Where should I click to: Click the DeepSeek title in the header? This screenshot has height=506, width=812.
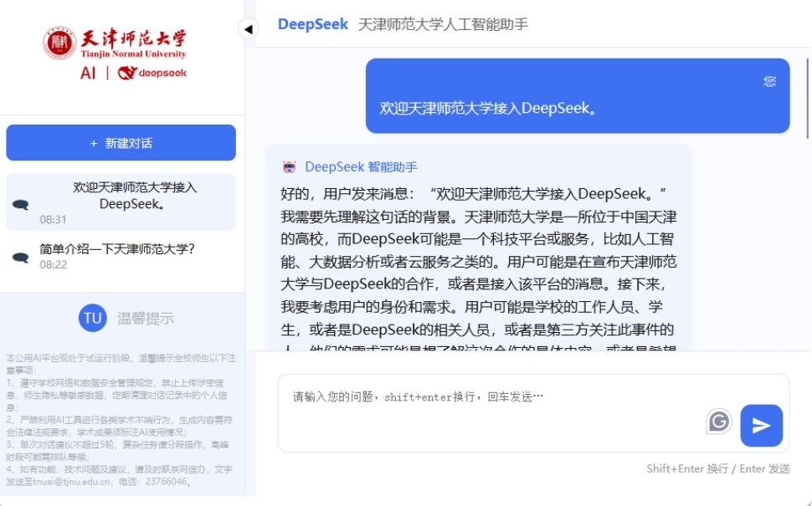[312, 24]
